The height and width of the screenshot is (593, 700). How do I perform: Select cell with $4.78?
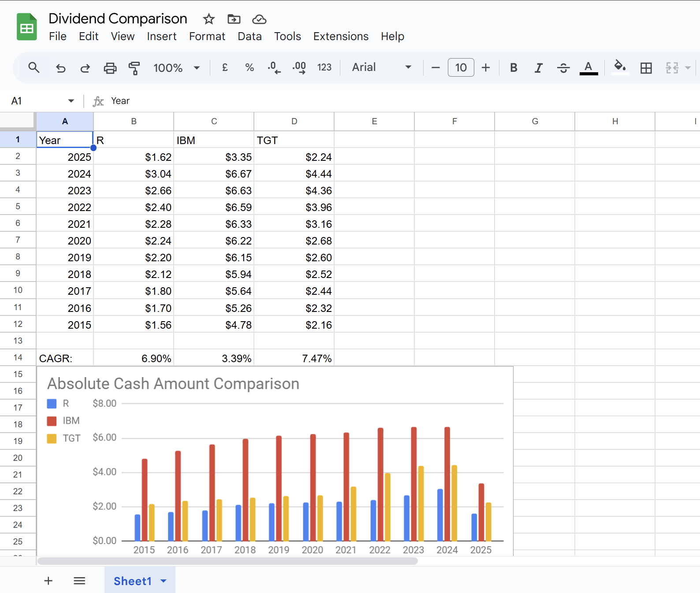(214, 325)
